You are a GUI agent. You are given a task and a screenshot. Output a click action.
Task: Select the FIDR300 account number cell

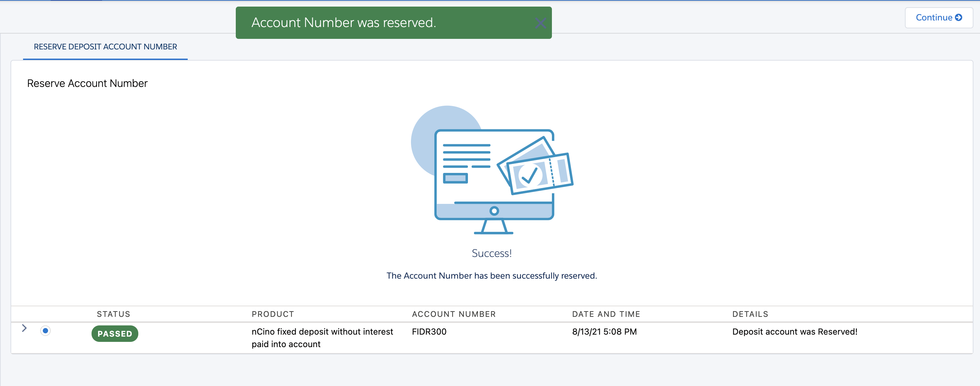coord(429,332)
